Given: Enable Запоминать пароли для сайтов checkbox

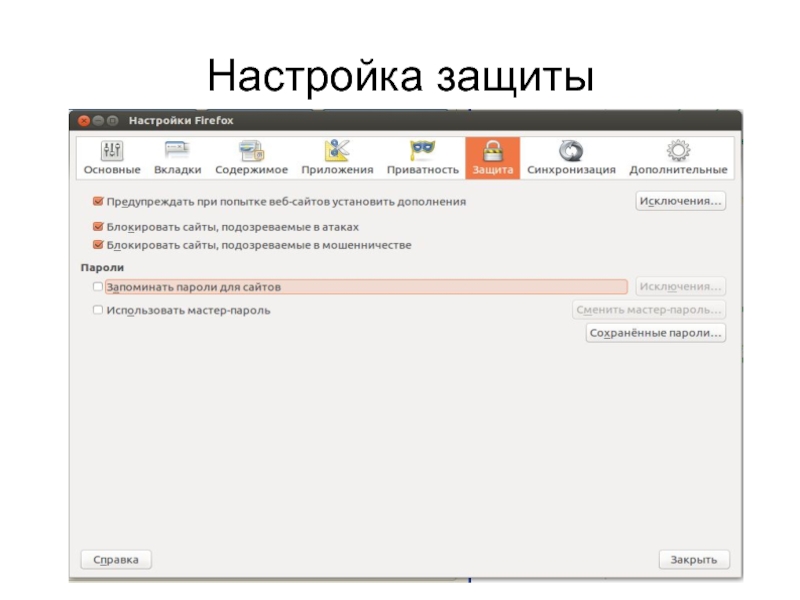Looking at the screenshot, I should pos(98,287).
